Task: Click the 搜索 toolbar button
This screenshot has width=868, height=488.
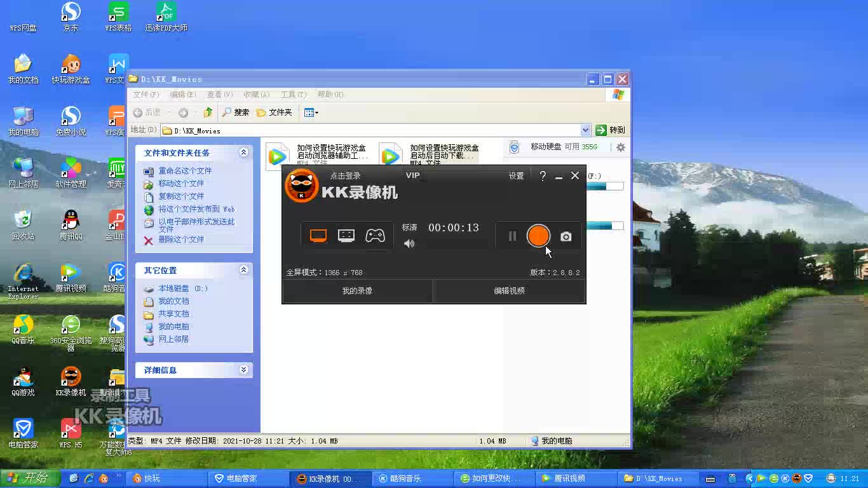Action: click(235, 112)
